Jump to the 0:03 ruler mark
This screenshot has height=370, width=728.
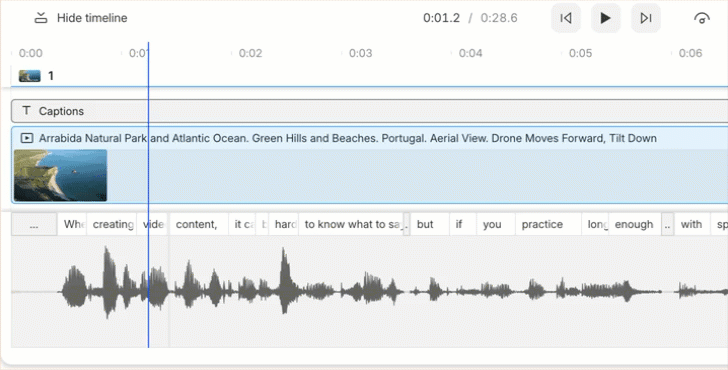(360, 53)
